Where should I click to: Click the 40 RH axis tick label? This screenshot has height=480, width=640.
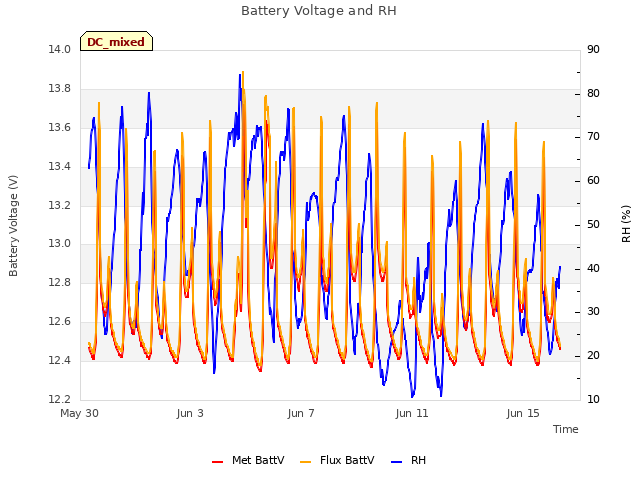593,269
